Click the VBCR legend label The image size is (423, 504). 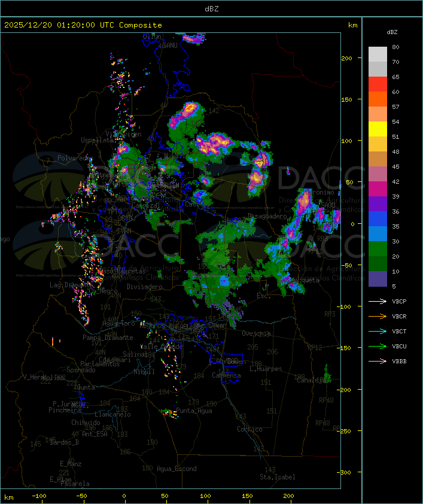pos(399,317)
